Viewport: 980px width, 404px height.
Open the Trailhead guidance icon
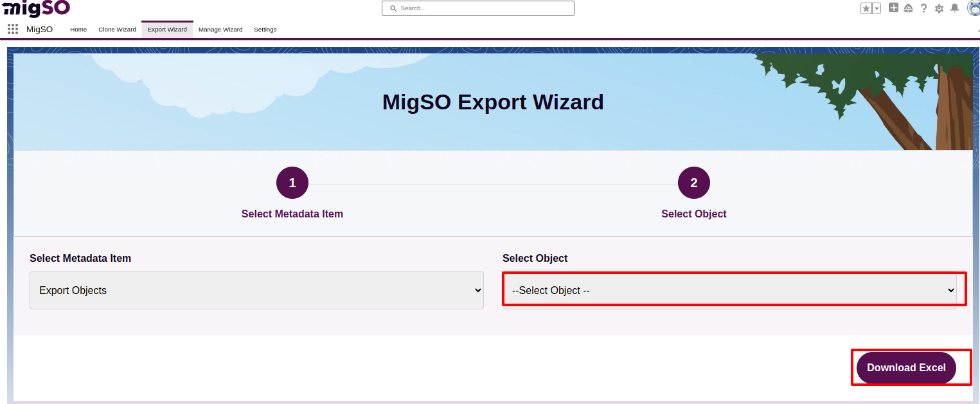click(x=908, y=8)
